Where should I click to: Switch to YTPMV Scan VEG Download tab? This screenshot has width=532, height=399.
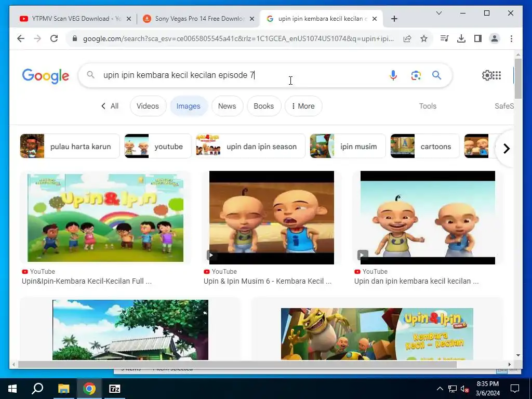click(x=75, y=19)
